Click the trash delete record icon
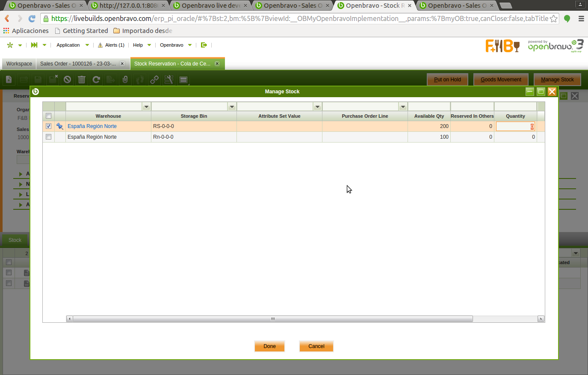588x375 pixels. [82, 79]
